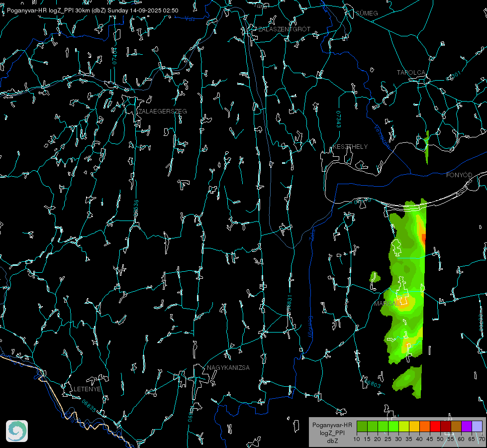Click the ZALASZENTGRÓT town label

pos(284,29)
